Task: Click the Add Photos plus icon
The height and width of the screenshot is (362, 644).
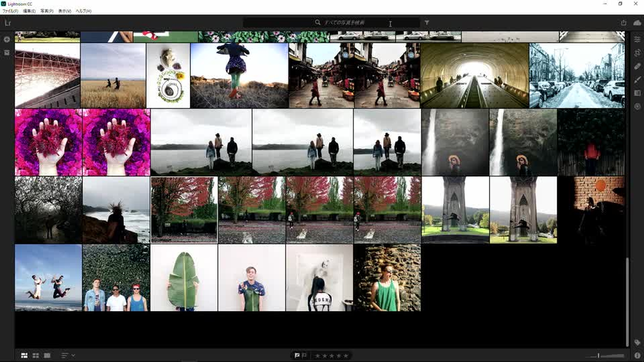Action: tap(7, 40)
